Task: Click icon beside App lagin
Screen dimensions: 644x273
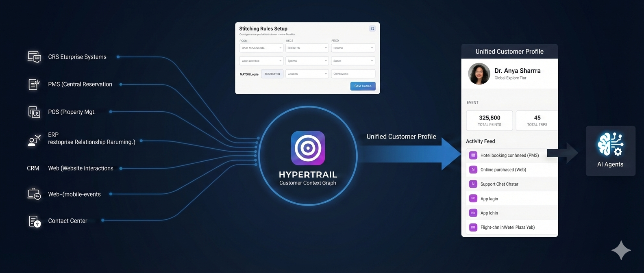Action: (x=473, y=198)
